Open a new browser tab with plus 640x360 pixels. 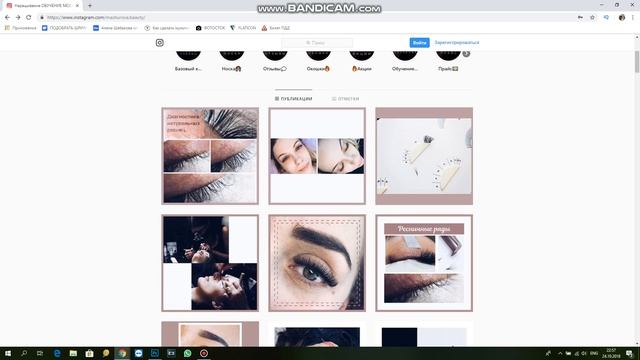(x=90, y=6)
